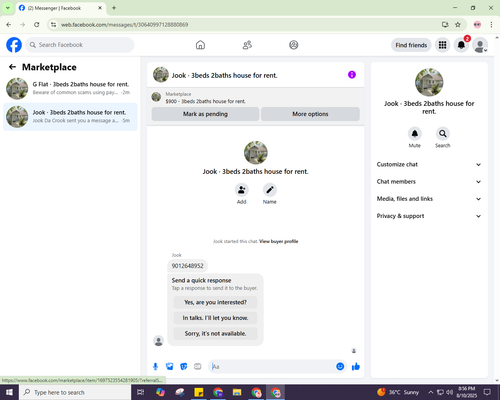Open the notifications bell
This screenshot has height=400, width=500.
pyautogui.click(x=461, y=45)
